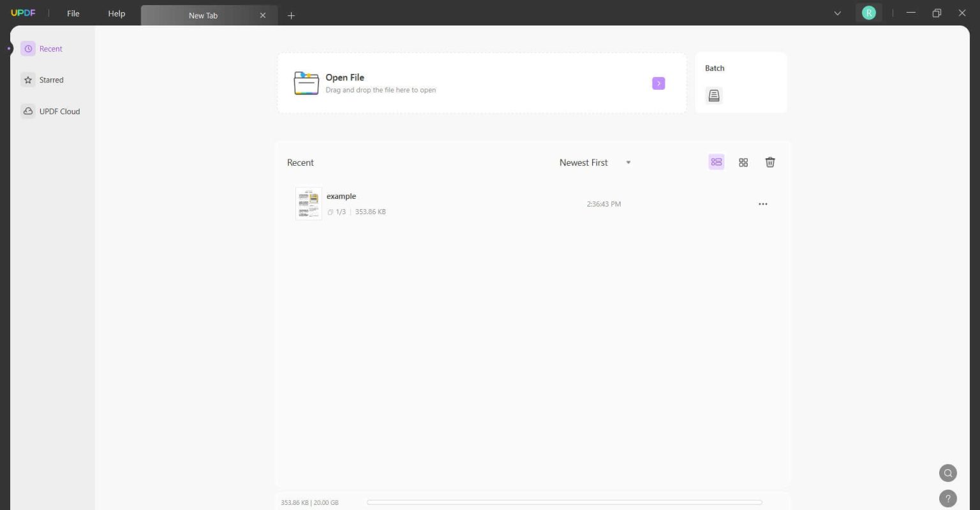Expand the dropdown next to the account avatar
This screenshot has width=980, height=510.
(x=838, y=13)
